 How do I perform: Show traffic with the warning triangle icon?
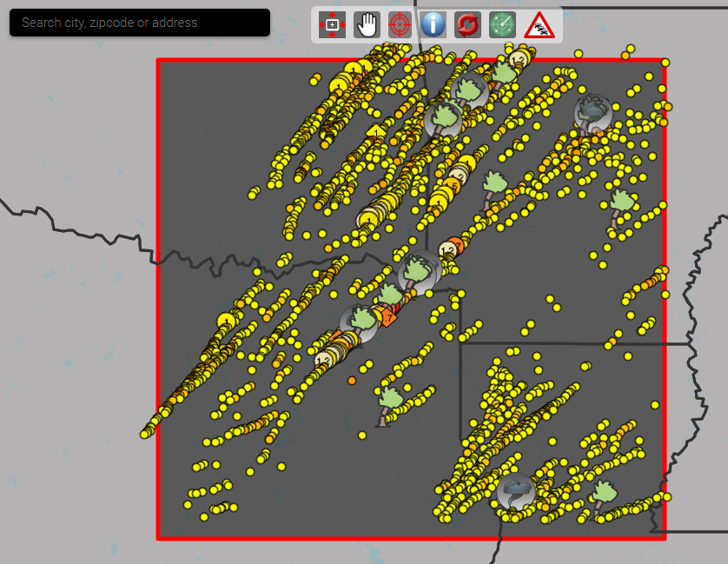coord(539,24)
